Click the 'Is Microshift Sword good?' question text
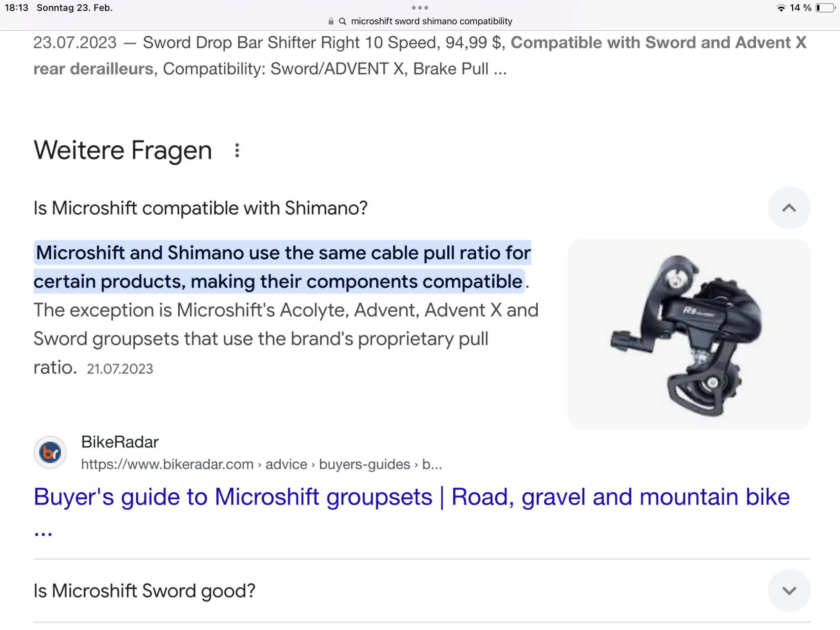Screen dimensions: 840x630 tap(144, 591)
